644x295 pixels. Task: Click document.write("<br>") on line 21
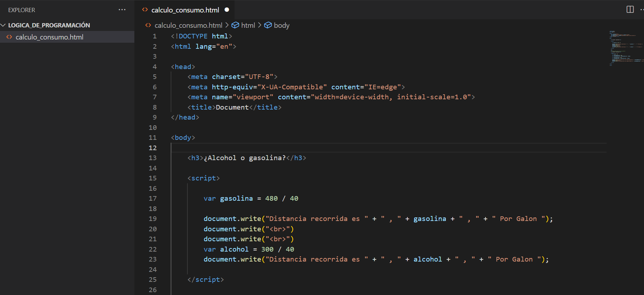click(x=249, y=239)
